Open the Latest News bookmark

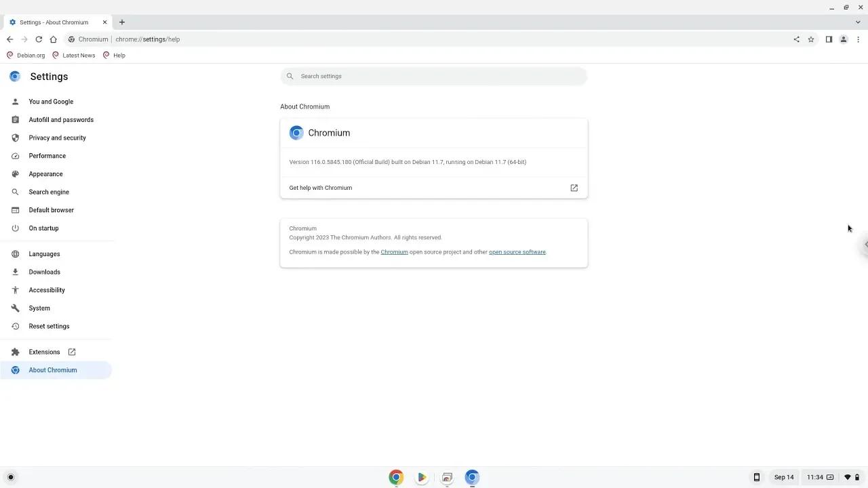point(74,56)
